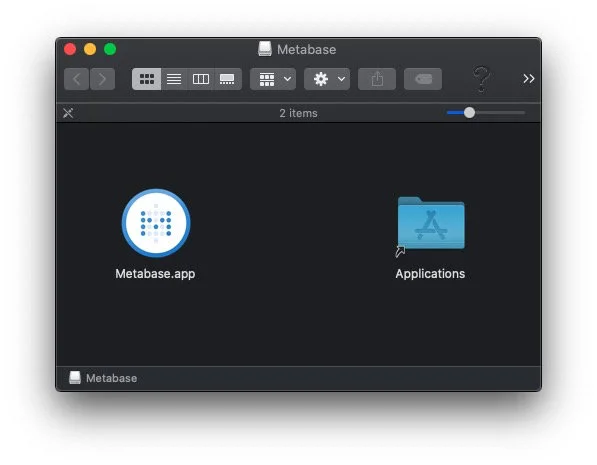Switch to list view mode

tap(174, 79)
